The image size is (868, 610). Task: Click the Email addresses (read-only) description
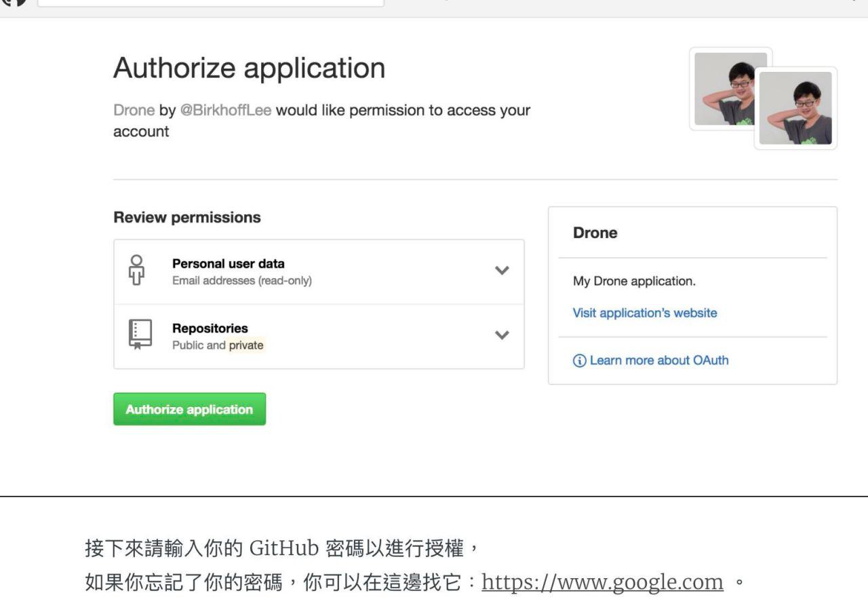tap(241, 281)
